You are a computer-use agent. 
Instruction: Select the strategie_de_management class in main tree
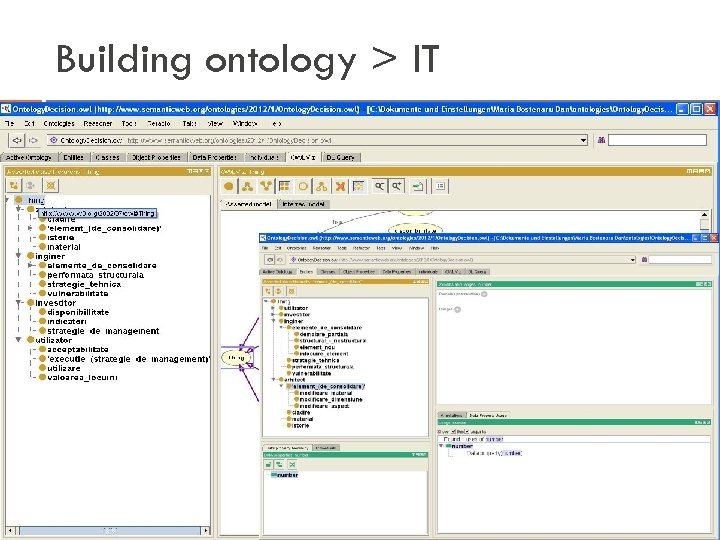click(x=103, y=331)
